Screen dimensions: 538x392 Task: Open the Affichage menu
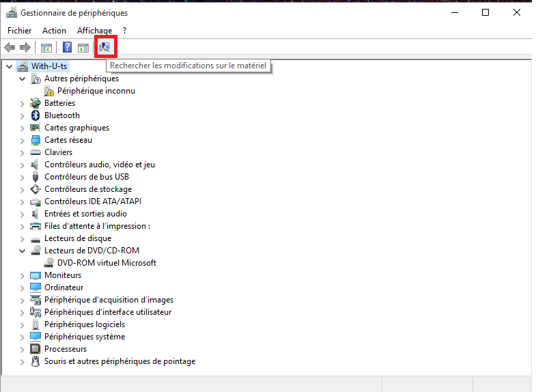tap(94, 30)
